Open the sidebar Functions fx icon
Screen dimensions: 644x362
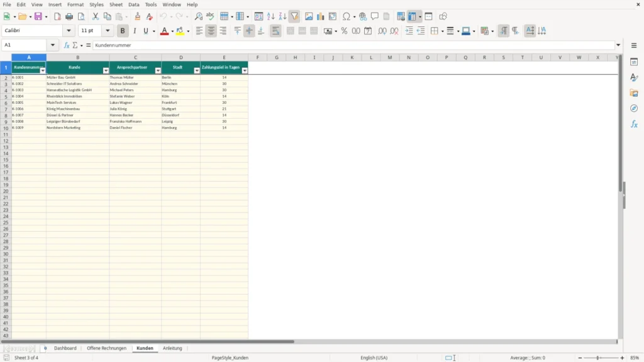coord(634,124)
